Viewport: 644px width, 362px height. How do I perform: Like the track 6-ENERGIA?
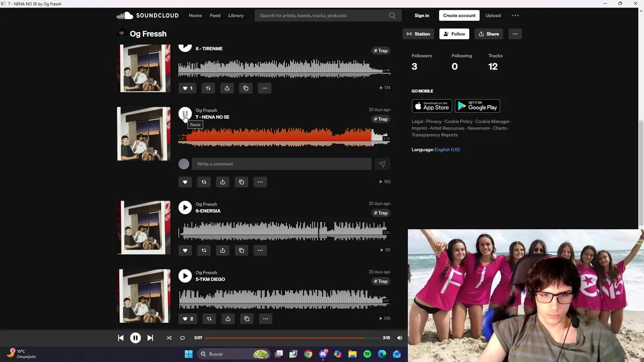[x=185, y=250]
